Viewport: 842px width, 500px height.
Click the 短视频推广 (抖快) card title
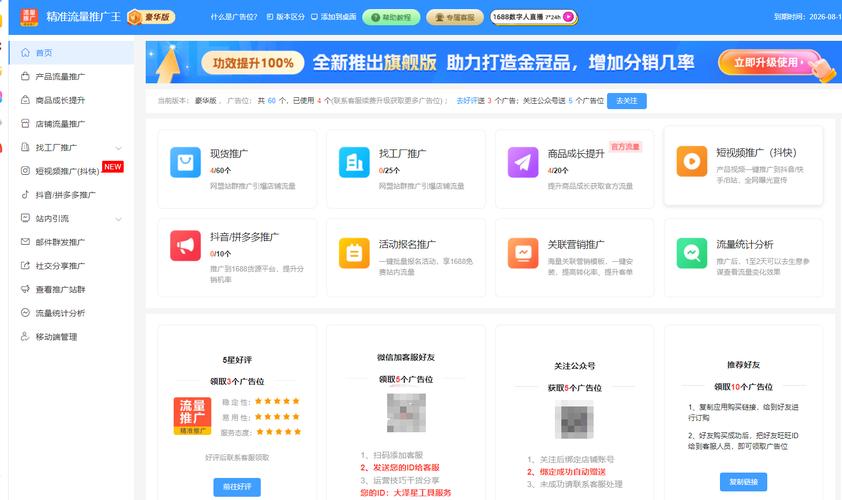(x=757, y=153)
